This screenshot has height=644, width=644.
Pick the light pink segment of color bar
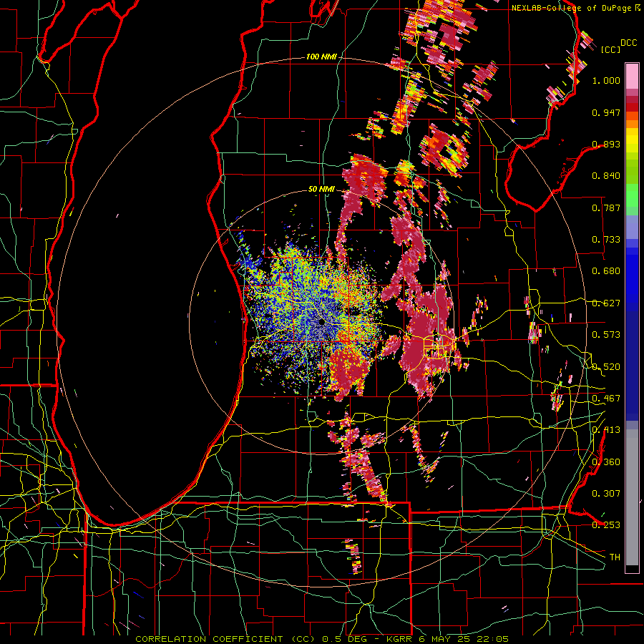pos(632,76)
